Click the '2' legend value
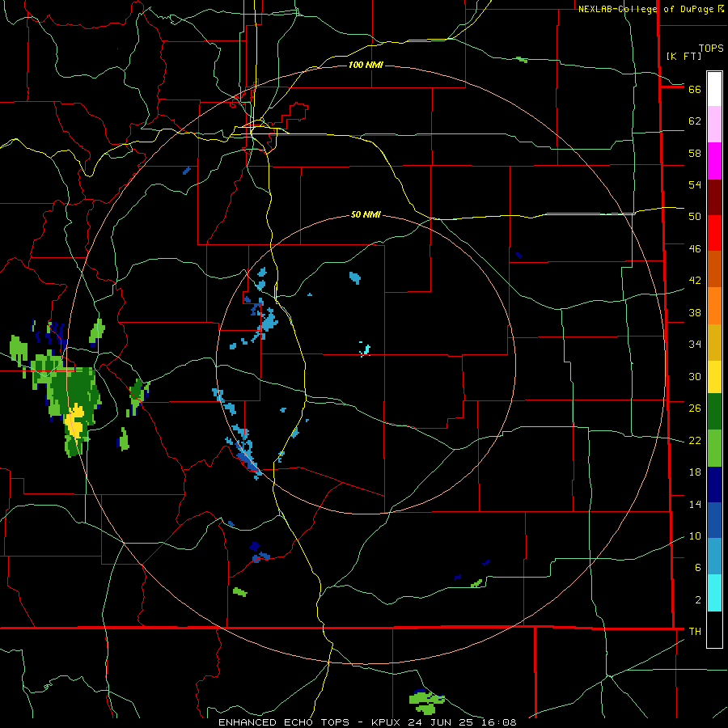The height and width of the screenshot is (728, 728). 698,600
